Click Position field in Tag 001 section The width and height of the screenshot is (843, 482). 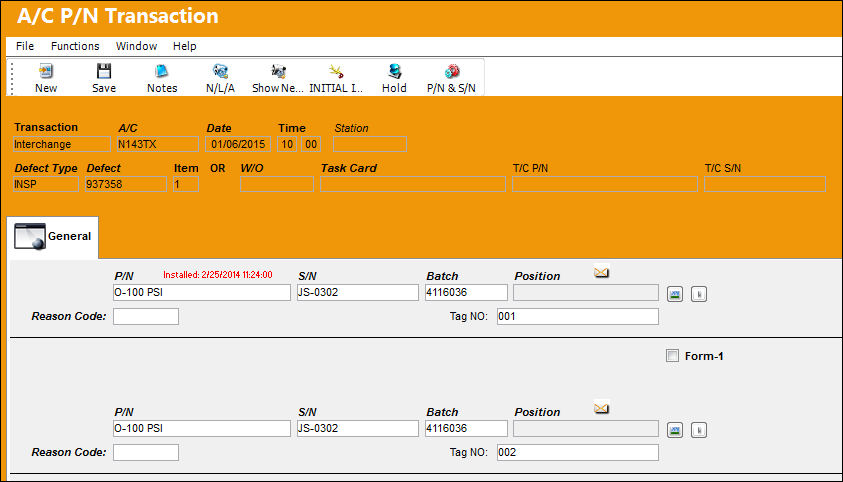point(586,292)
